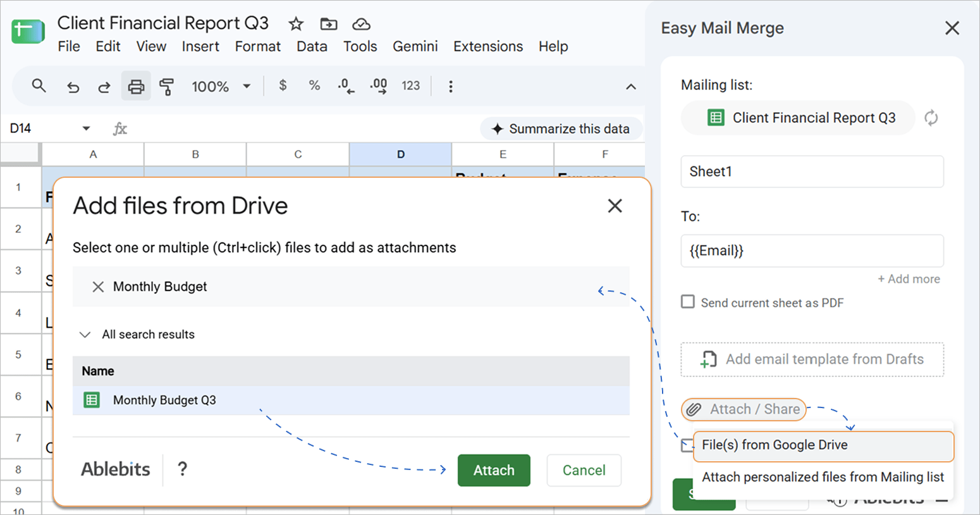Viewport: 980px width, 515px height.
Task: Select column C header
Action: point(298,154)
